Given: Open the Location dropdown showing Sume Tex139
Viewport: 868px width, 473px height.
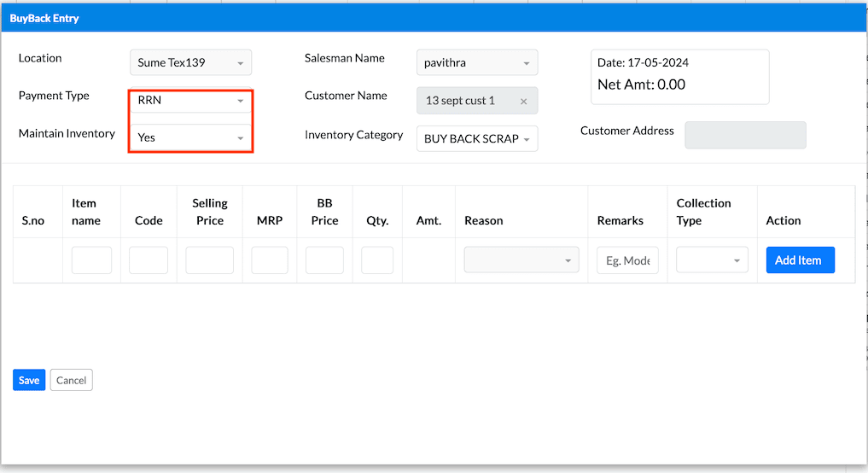Looking at the screenshot, I should (190, 62).
